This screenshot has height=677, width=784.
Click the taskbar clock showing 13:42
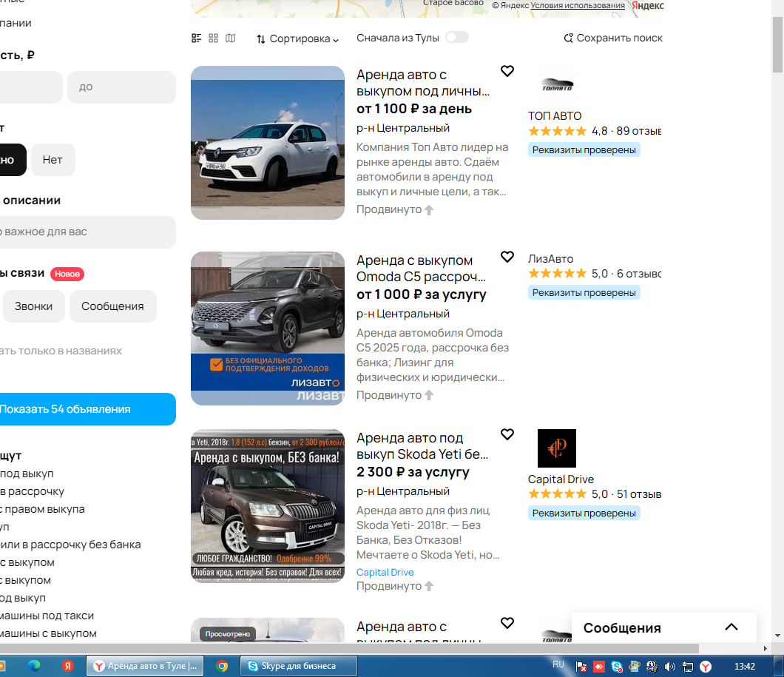pos(745,667)
